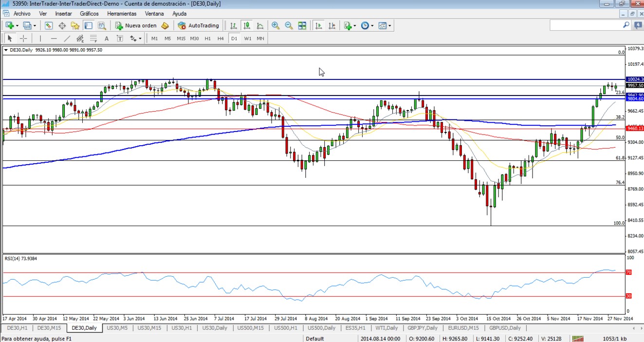Insert arrow symbols tool icon

[133, 38]
